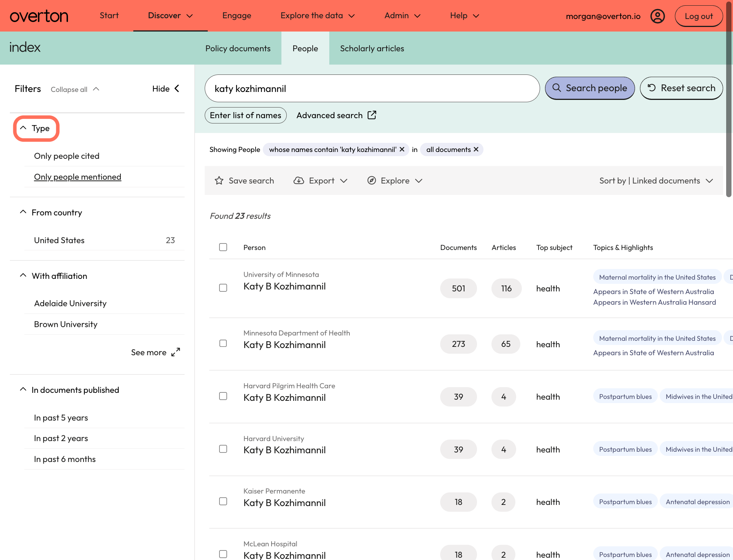Click the page vertical scrollbar
This screenshot has height=560, width=733.
[x=728, y=99]
